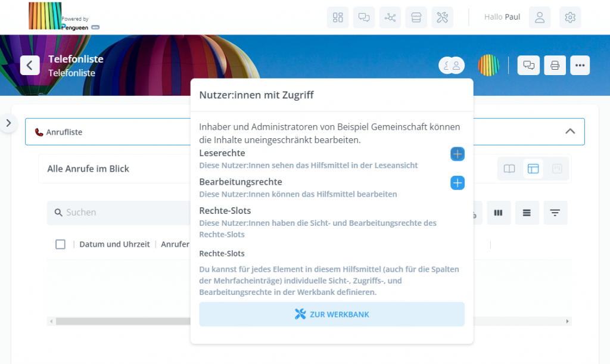Open the Werkbank tools icon in header
Image resolution: width=610 pixels, height=364 pixels.
coord(442,17)
